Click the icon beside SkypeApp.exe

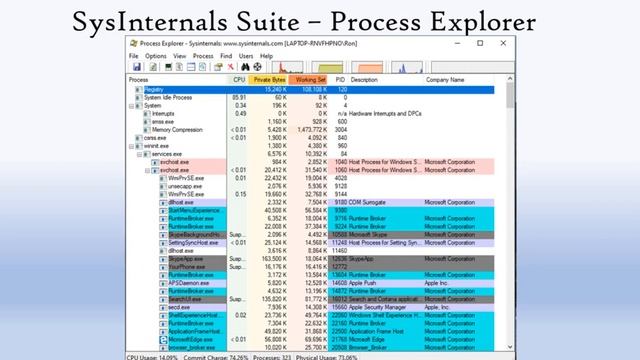pyautogui.click(x=163, y=259)
